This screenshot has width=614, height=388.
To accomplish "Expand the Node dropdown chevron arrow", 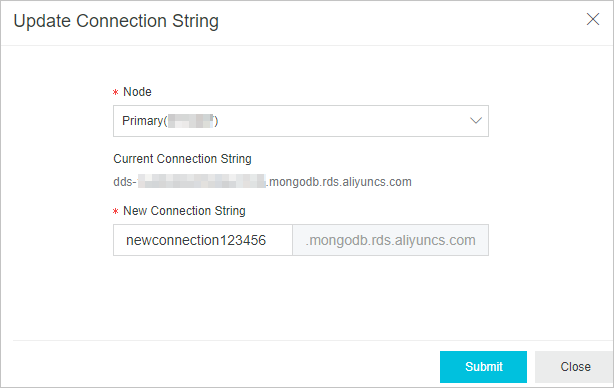I will pos(476,121).
